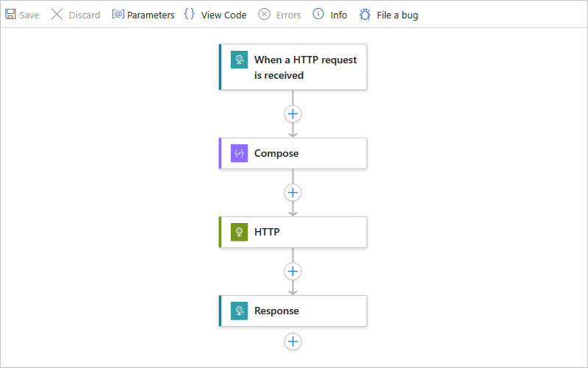Click the Info circle icon
588x368 pixels.
click(318, 15)
